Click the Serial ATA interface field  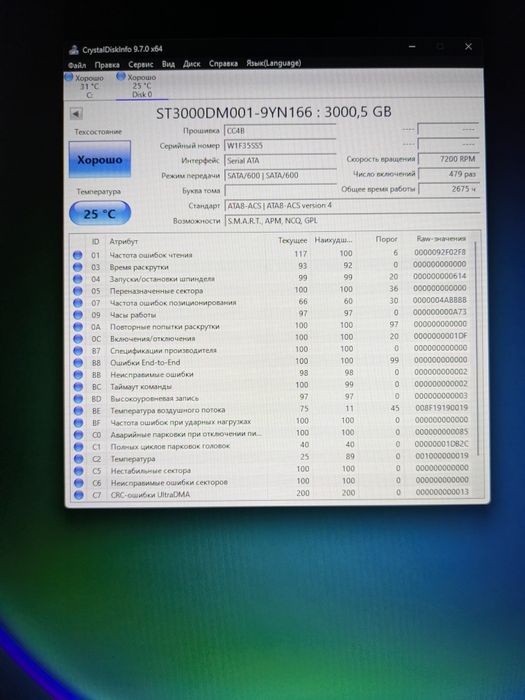[280, 160]
